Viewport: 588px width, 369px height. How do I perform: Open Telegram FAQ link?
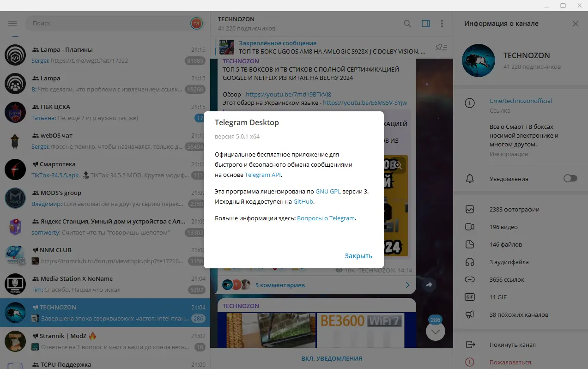(326, 218)
